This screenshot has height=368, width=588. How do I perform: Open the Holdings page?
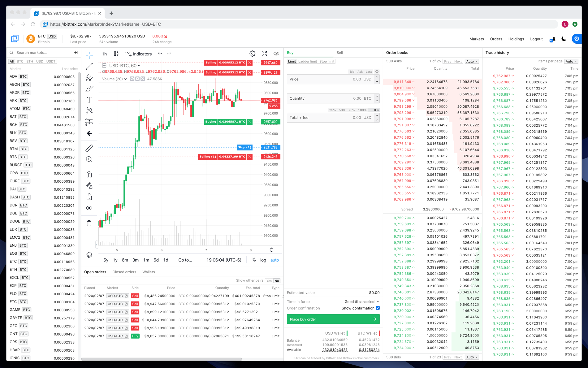[516, 39]
